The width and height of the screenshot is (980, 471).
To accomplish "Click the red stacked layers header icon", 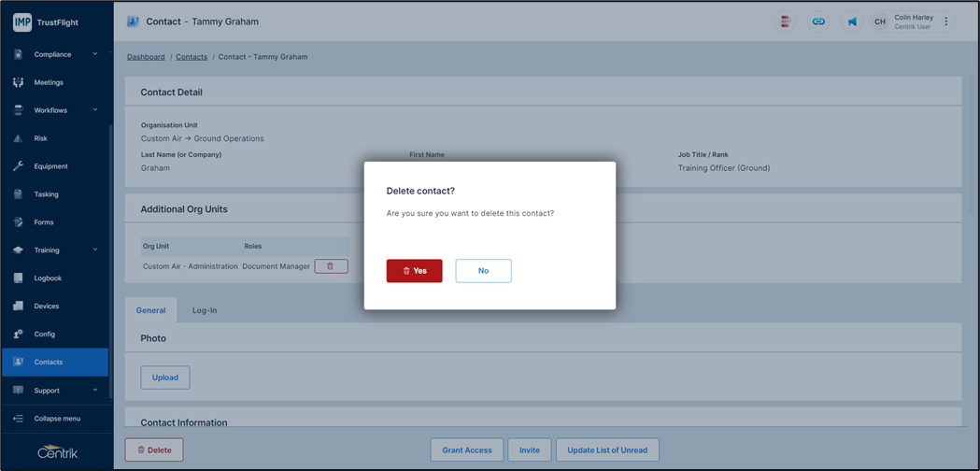I will point(785,21).
